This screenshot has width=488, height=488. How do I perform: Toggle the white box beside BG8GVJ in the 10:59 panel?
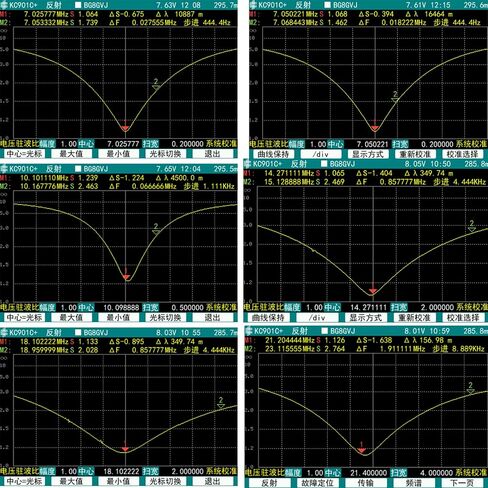coord(325,331)
